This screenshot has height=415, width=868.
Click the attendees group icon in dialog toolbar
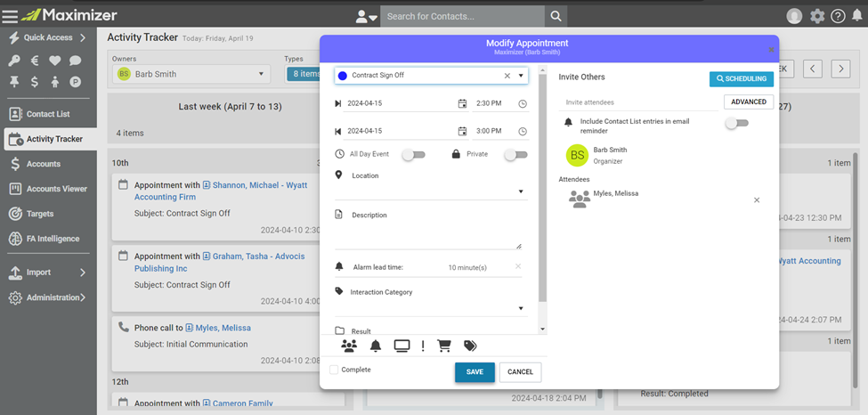pyautogui.click(x=349, y=346)
